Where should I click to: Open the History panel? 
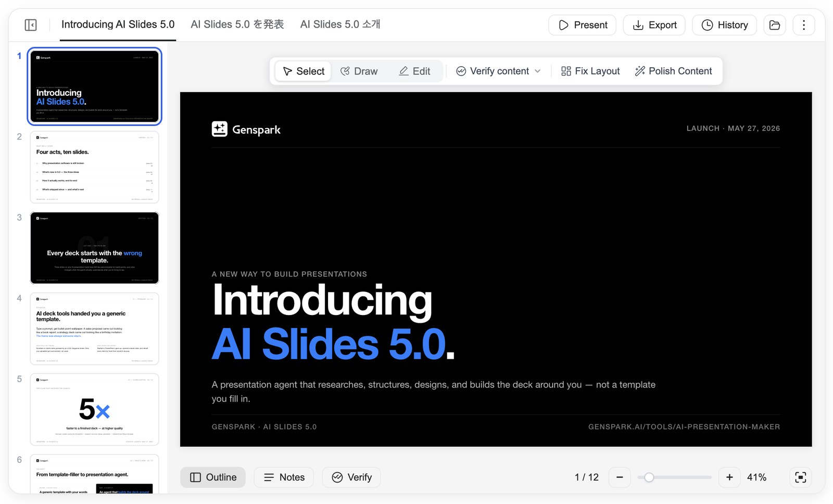pos(724,25)
